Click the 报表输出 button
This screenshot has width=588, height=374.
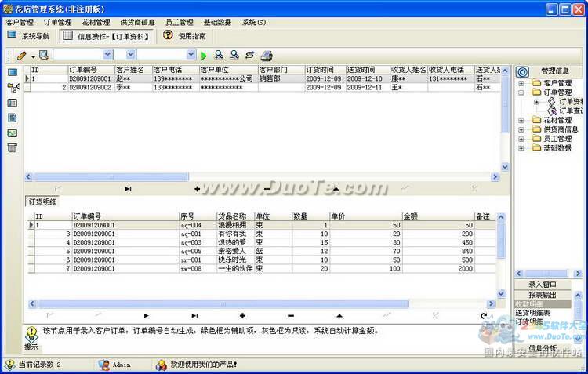[543, 295]
